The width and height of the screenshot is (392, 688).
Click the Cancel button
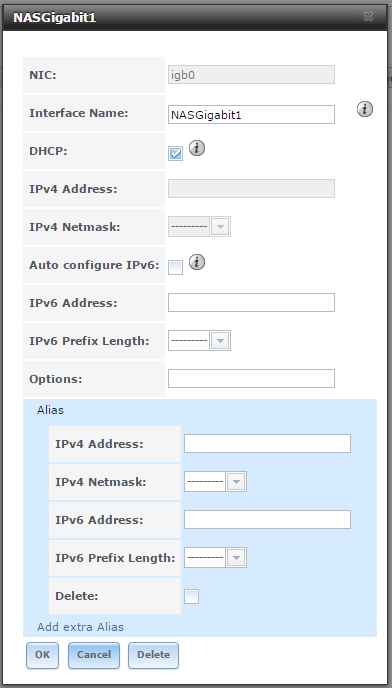click(x=94, y=655)
